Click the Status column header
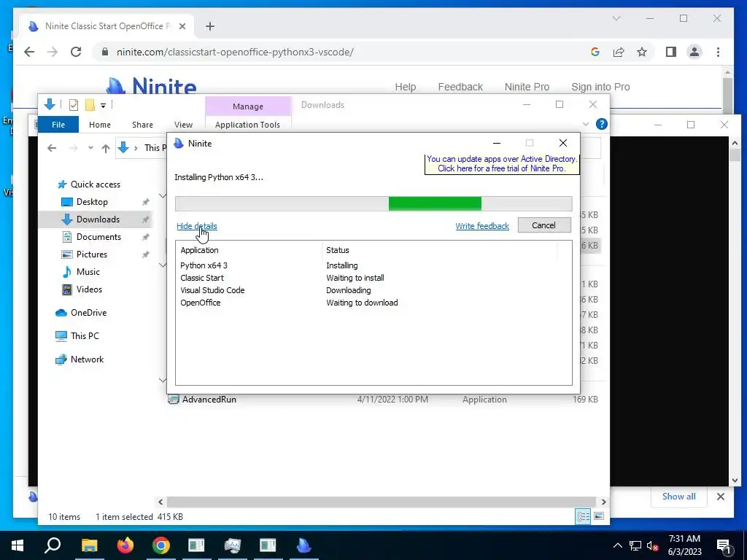 (x=440, y=251)
